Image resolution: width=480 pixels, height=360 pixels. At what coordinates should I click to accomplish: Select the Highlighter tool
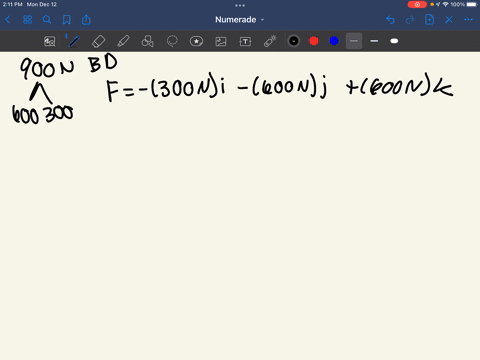123,41
